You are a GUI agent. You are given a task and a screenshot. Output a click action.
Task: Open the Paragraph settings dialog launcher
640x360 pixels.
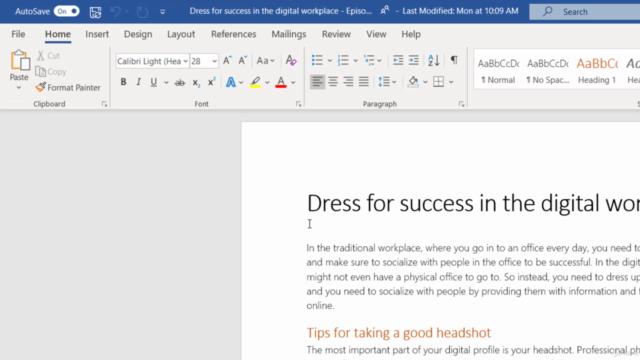462,104
